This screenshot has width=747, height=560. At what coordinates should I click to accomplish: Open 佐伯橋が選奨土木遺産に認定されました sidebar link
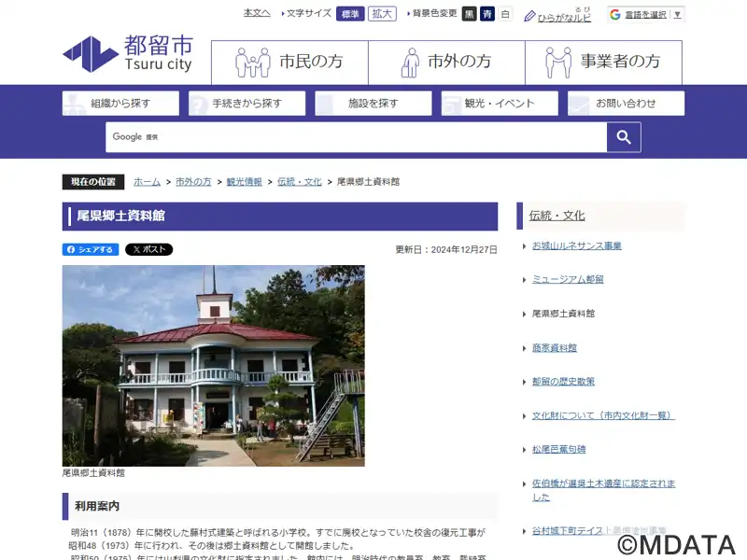coord(603,490)
